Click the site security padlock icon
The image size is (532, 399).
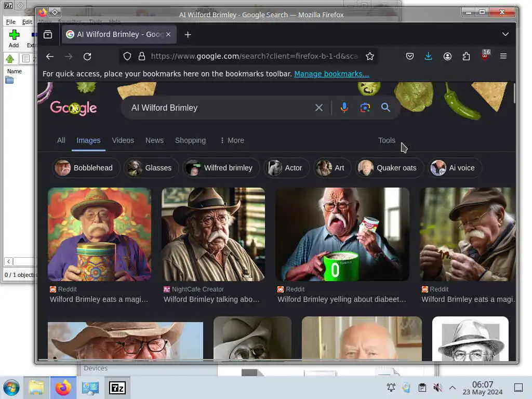point(142,56)
